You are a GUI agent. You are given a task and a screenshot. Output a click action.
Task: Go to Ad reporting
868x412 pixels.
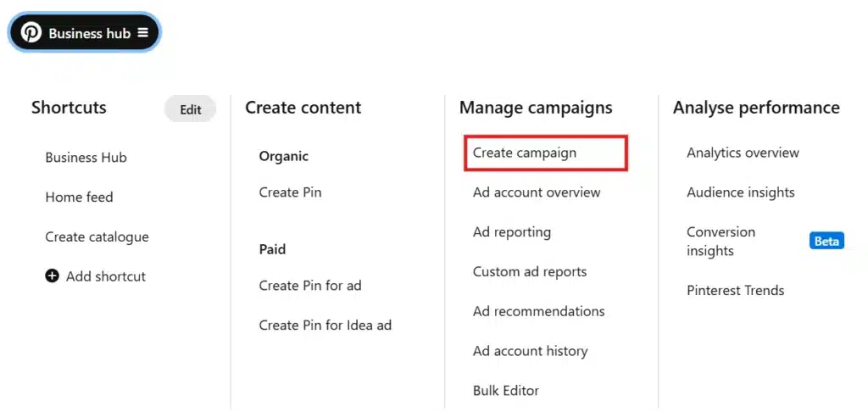pos(512,232)
